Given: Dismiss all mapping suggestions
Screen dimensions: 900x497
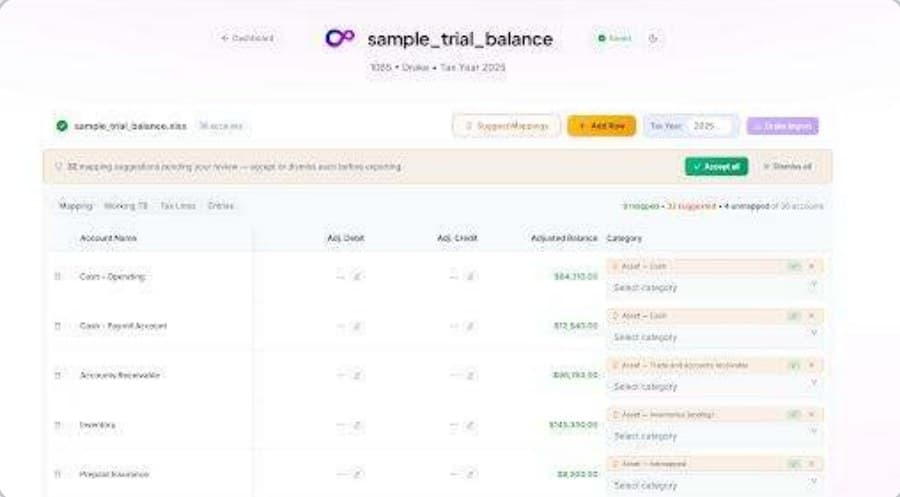Looking at the screenshot, I should [x=787, y=166].
